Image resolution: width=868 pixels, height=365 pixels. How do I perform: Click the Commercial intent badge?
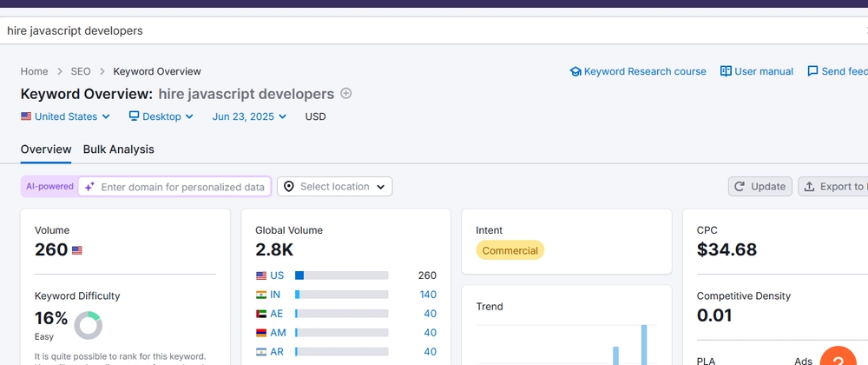click(510, 250)
